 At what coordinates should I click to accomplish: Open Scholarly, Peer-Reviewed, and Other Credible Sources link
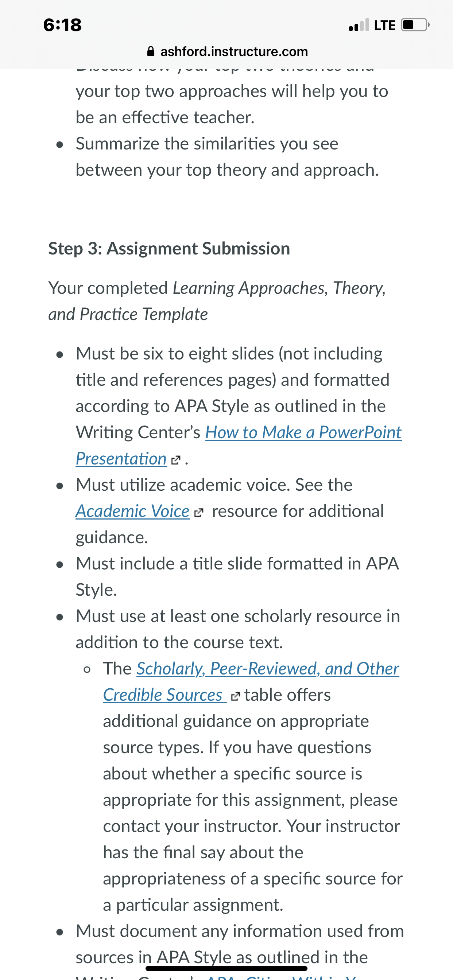click(x=268, y=669)
